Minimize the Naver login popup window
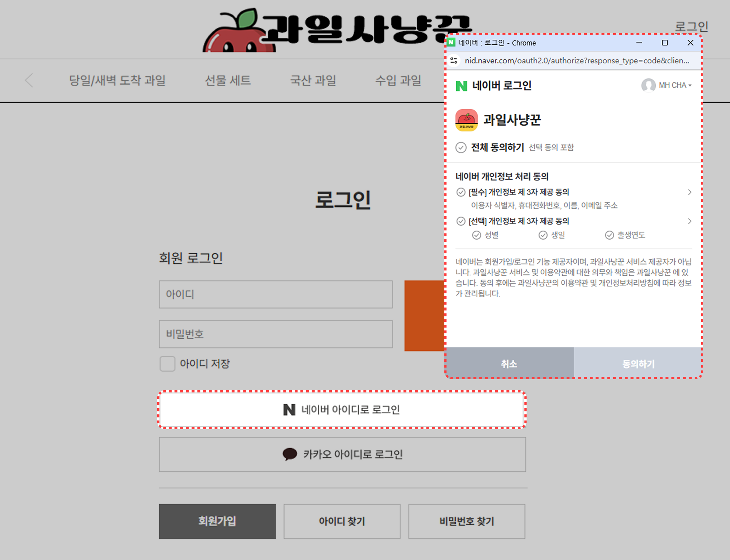730x560 pixels. (639, 43)
